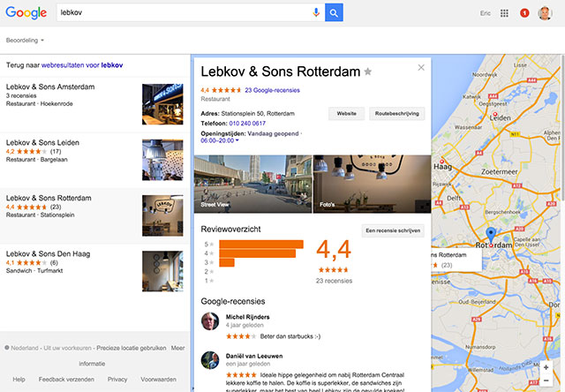Click the blue Rotterdam map pin
This screenshot has height=392, width=565.
click(491, 235)
